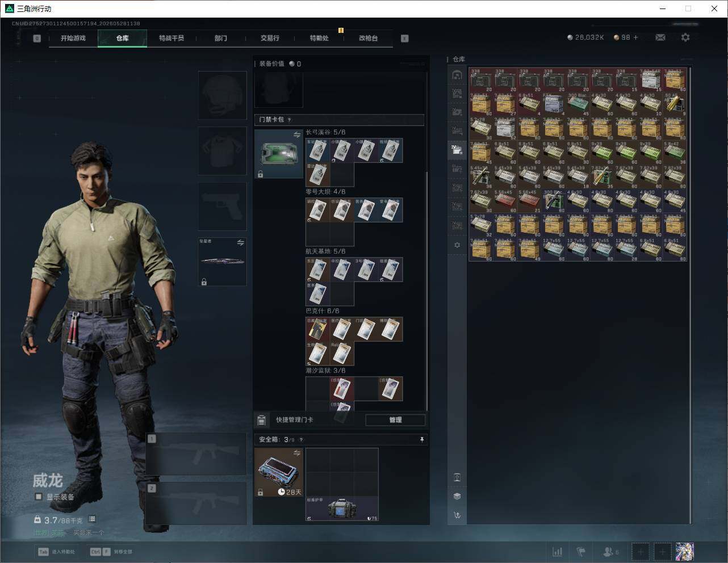728x563 pixels.
Task: Click the small icon left of 开始游戏
Action: [37, 39]
